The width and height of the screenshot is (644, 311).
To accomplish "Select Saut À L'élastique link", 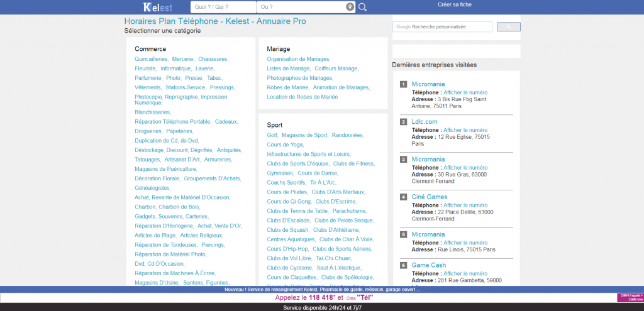I will click(339, 268).
